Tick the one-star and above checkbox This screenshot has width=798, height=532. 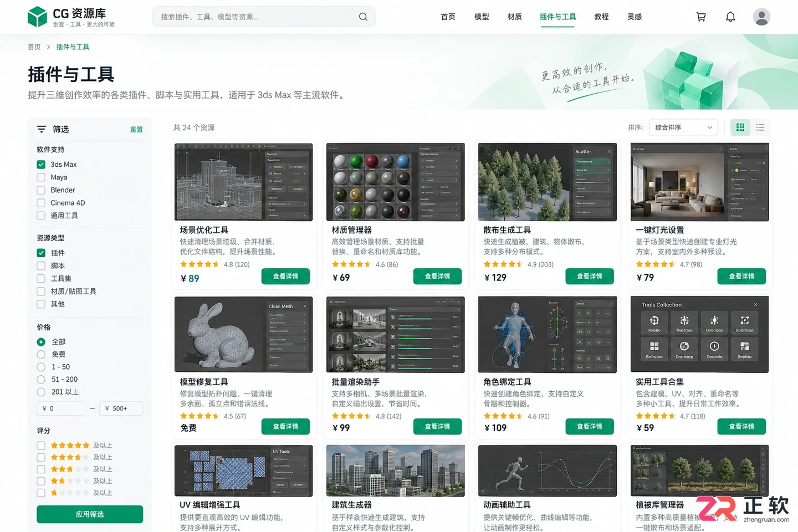(x=41, y=493)
